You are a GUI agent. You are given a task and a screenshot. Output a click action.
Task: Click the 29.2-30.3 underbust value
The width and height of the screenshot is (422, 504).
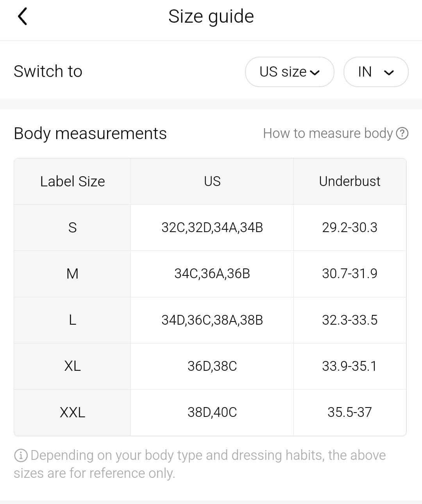350,227
